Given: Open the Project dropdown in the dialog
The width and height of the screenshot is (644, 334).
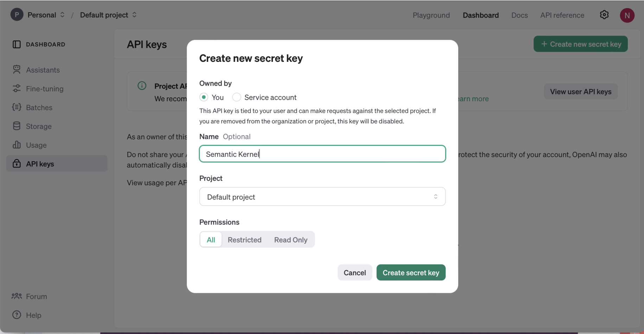Looking at the screenshot, I should coord(322,197).
